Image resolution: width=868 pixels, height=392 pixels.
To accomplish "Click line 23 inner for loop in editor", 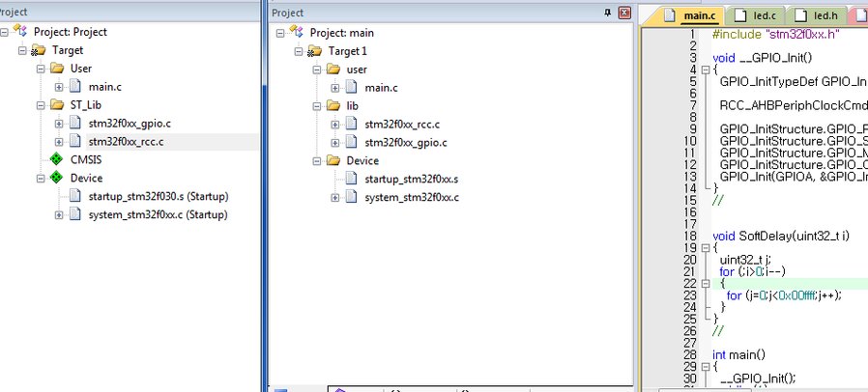I will [783, 295].
